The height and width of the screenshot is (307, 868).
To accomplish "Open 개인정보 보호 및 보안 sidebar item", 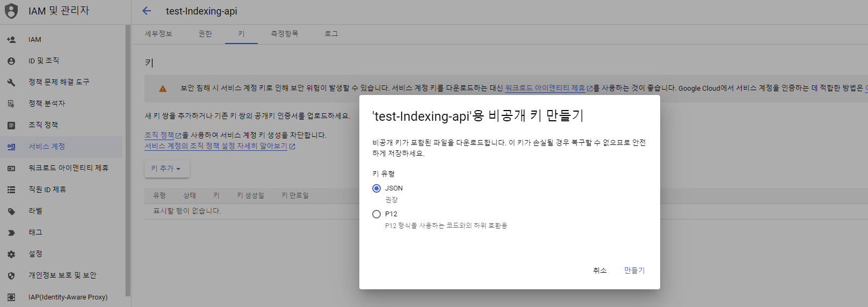I will (x=61, y=276).
